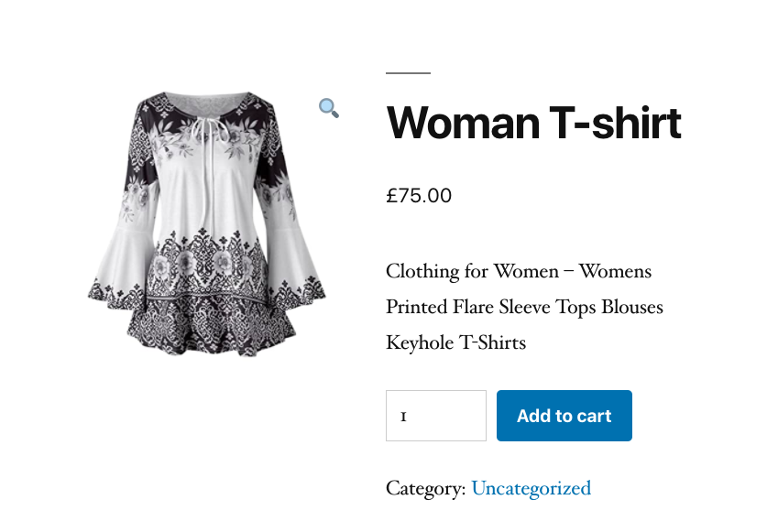The image size is (778, 532).
Task: Click the Category: label text
Action: 426,488
